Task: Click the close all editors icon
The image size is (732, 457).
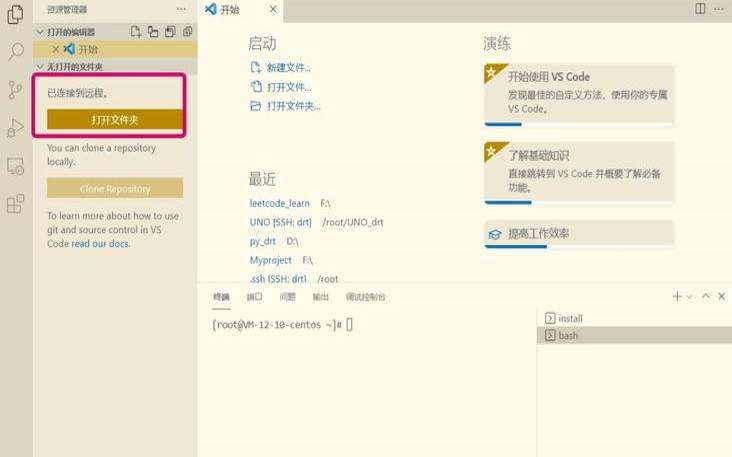Action: click(x=188, y=32)
